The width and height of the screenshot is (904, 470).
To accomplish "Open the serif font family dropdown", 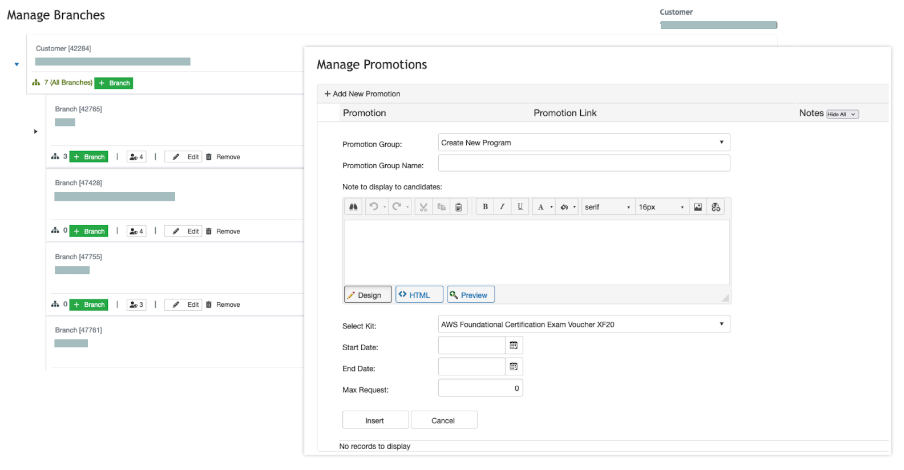I will coord(607,207).
